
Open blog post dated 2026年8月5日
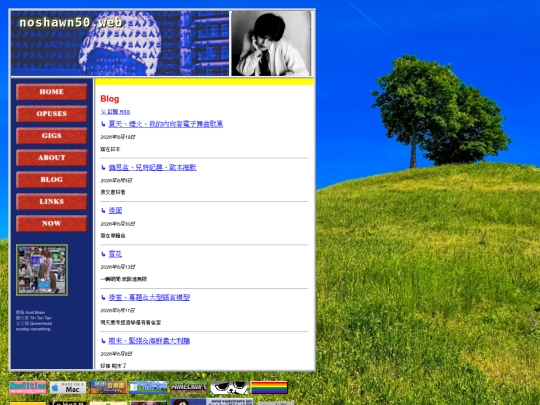[152, 167]
